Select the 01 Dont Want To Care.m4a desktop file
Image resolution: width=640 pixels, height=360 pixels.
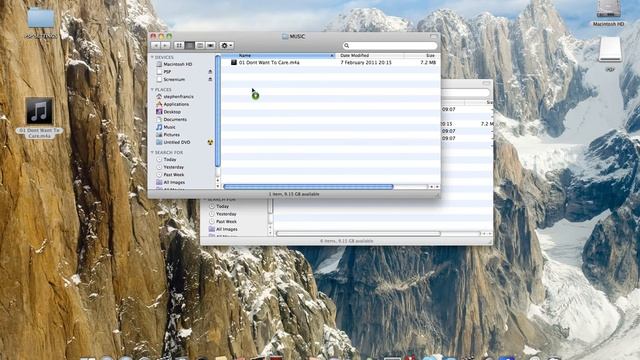[39, 118]
